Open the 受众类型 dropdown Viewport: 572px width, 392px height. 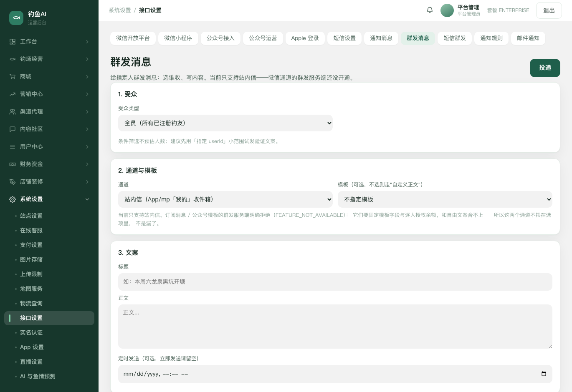click(225, 123)
